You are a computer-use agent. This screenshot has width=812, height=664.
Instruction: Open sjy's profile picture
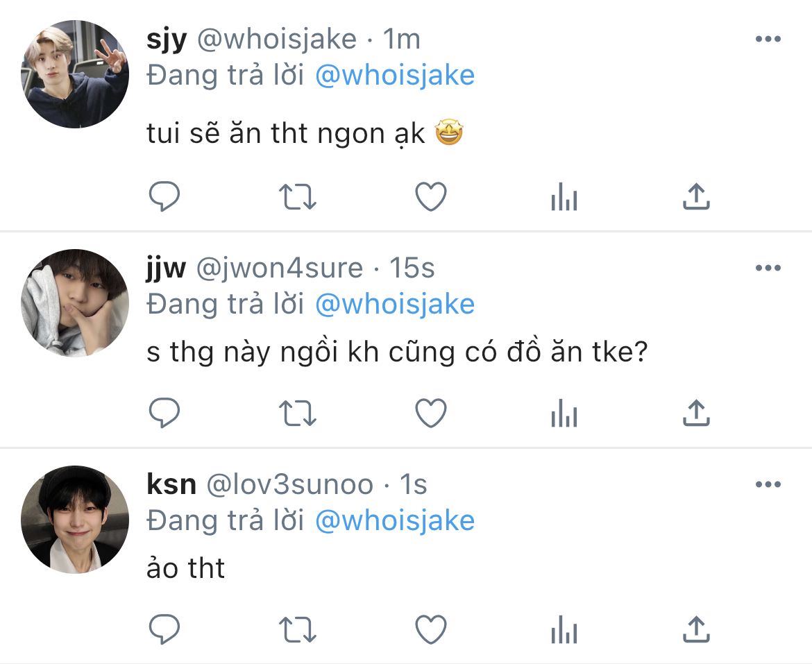click(74, 74)
